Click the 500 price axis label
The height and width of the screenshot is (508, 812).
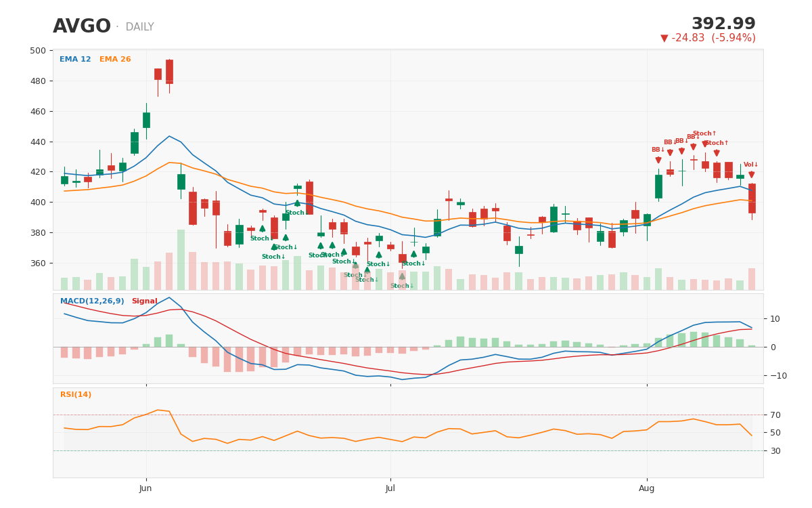39,51
